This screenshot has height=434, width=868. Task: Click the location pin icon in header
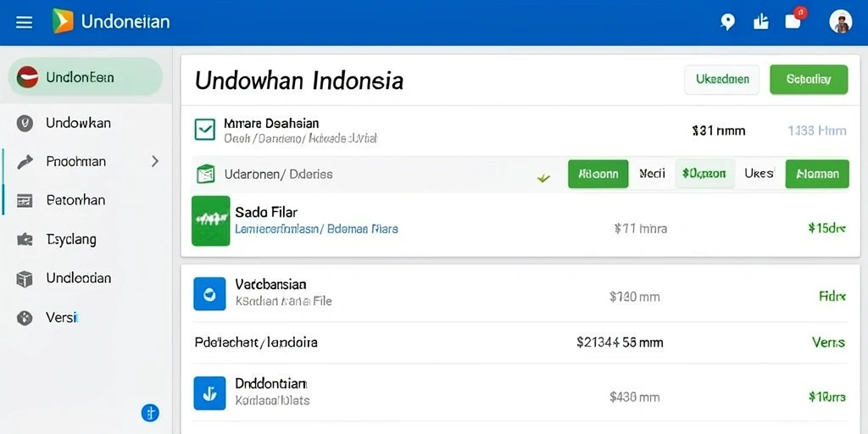coord(727,22)
